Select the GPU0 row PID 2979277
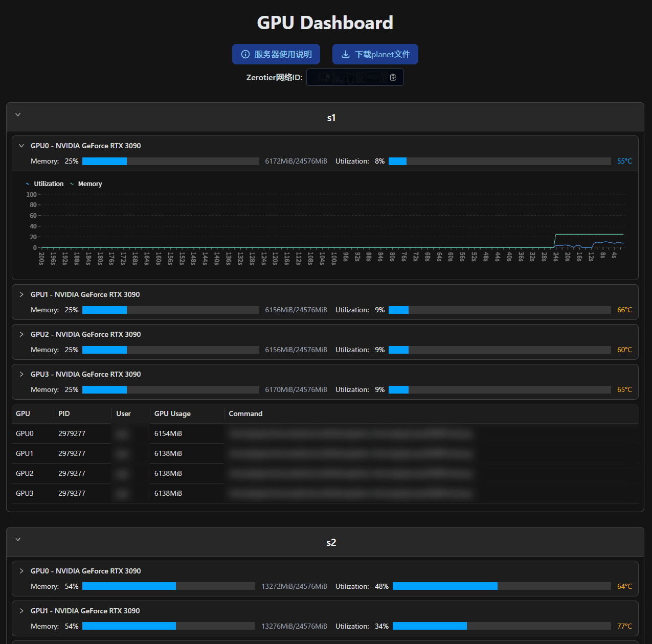Image resolution: width=652 pixels, height=644 pixels. tap(72, 433)
